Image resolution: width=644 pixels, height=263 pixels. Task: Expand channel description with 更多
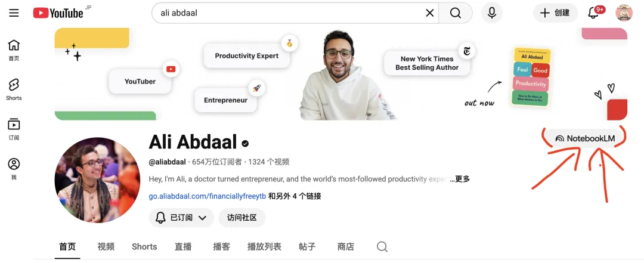click(x=460, y=179)
